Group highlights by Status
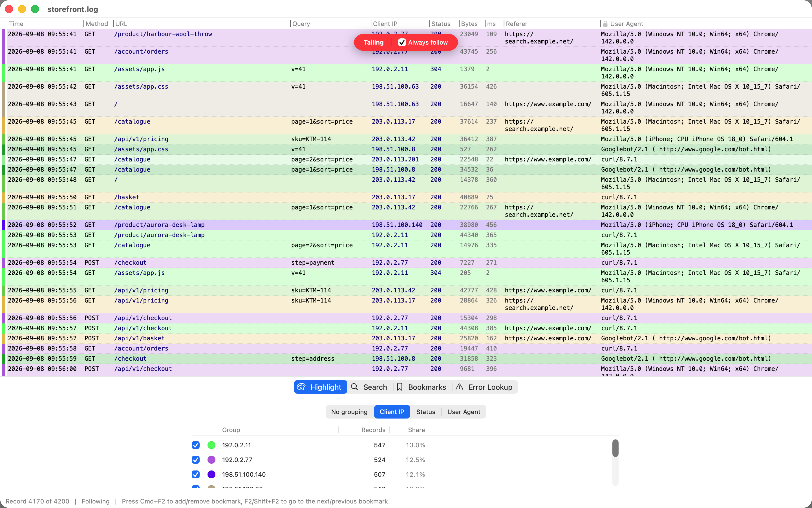Viewport: 812px width, 508px height. 425,412
